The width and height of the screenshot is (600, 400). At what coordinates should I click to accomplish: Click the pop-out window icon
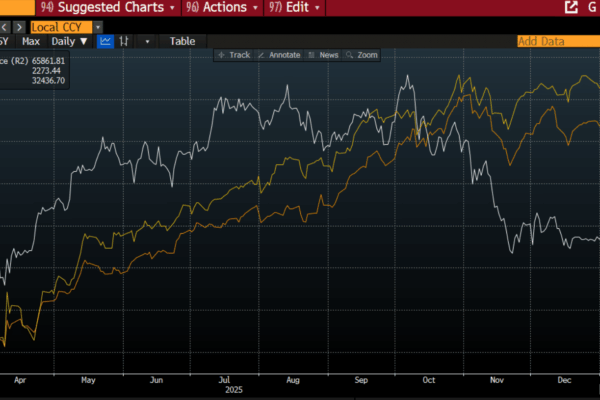coord(571,7)
